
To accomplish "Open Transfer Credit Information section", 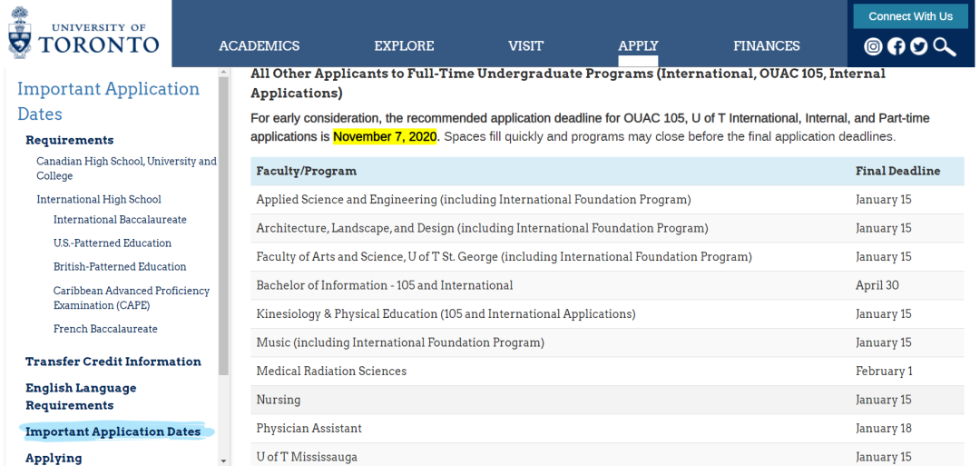I will 113,362.
